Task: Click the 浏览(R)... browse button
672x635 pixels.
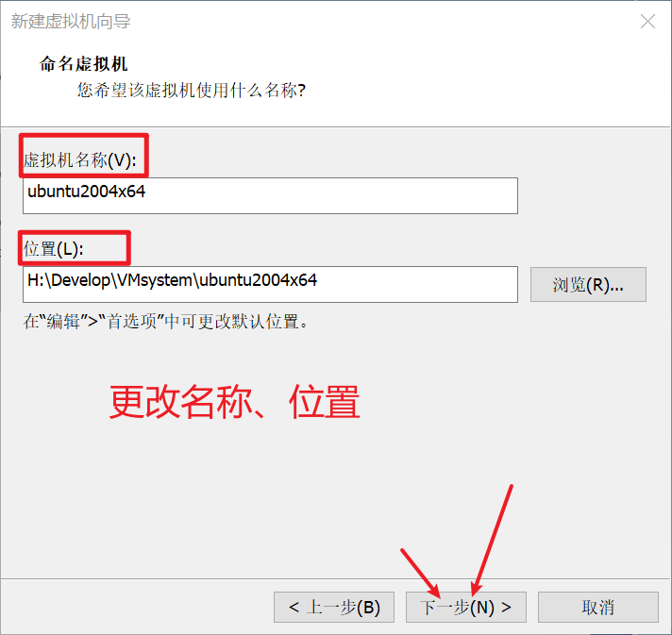Action: (588, 285)
